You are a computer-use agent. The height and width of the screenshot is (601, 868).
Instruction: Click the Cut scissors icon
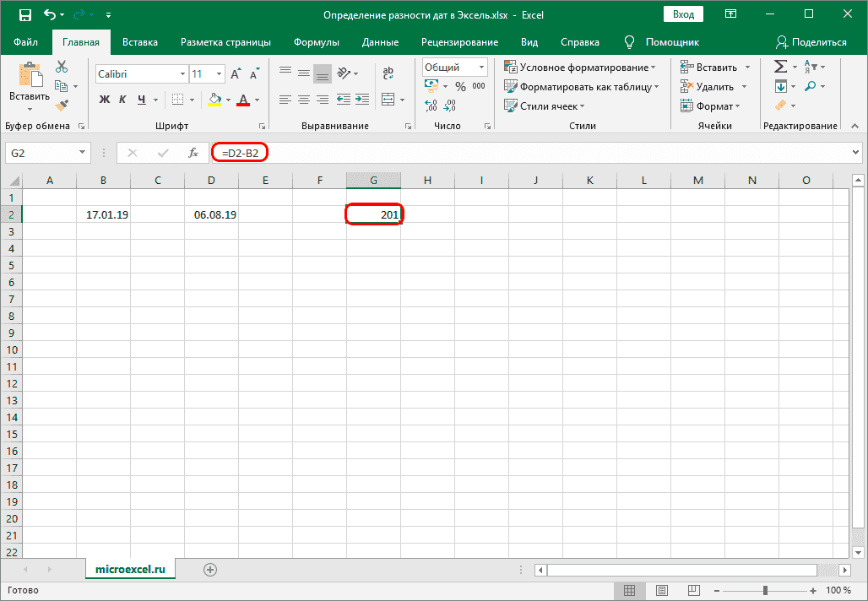pyautogui.click(x=62, y=67)
